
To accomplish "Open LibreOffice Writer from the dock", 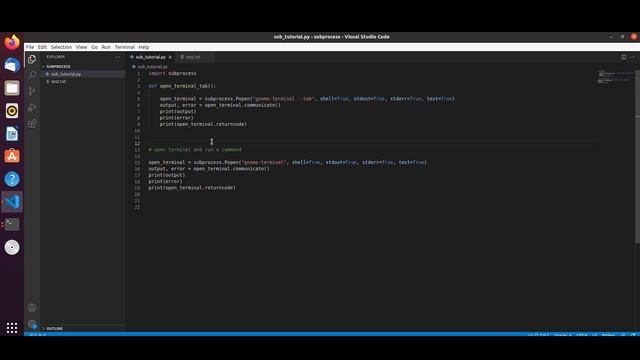I will [x=12, y=133].
